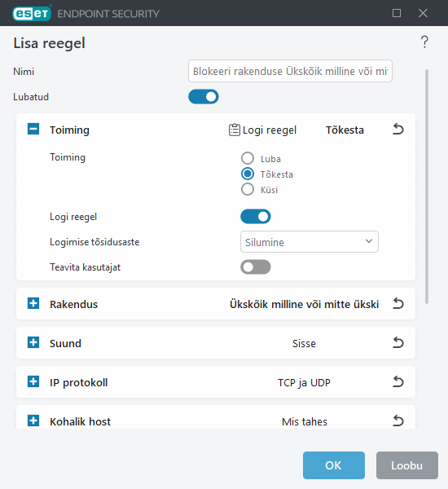The width and height of the screenshot is (448, 489).
Task: Open the help question mark icon
Action: coord(424,42)
